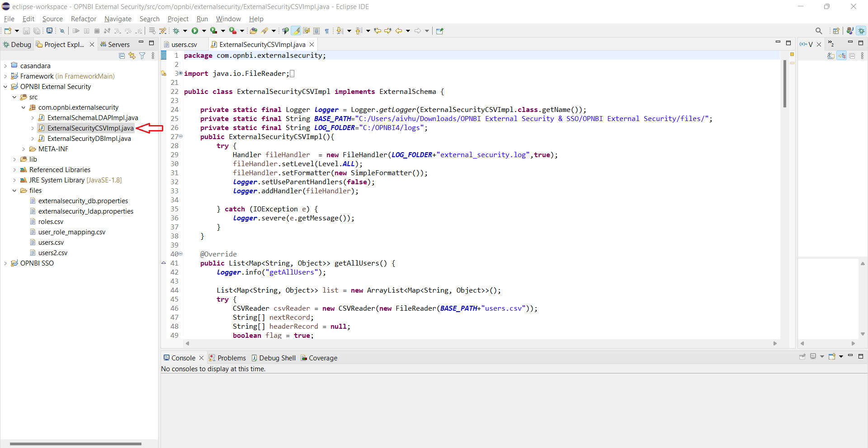This screenshot has height=448, width=868.
Task: Go to Last Edit Location icon
Action: pyautogui.click(x=377, y=31)
